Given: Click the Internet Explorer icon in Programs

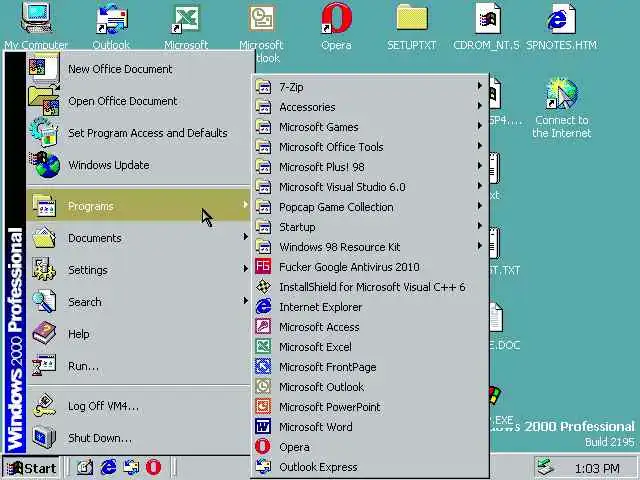Looking at the screenshot, I should point(263,307).
